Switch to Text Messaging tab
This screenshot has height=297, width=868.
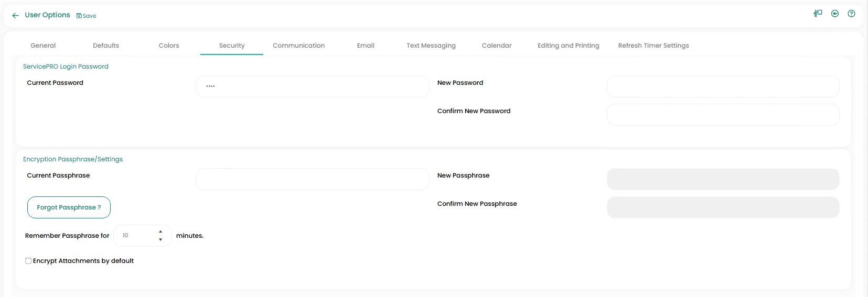[x=431, y=46]
